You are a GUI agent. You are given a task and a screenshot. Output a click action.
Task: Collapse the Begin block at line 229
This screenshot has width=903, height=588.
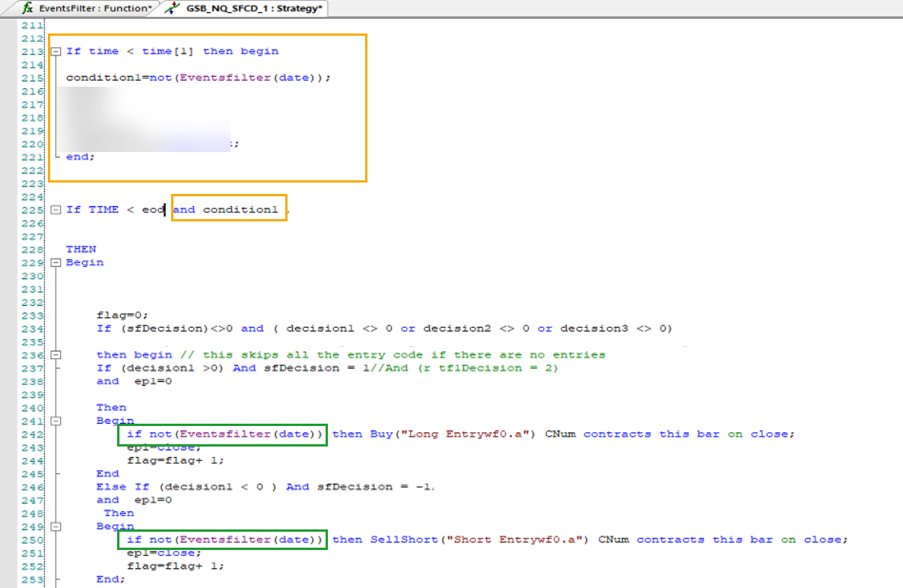(x=56, y=262)
